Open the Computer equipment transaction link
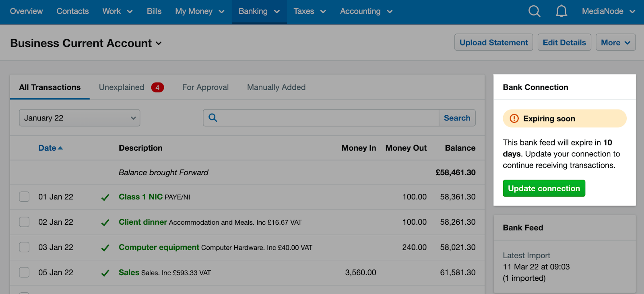The height and width of the screenshot is (294, 644). pos(159,247)
